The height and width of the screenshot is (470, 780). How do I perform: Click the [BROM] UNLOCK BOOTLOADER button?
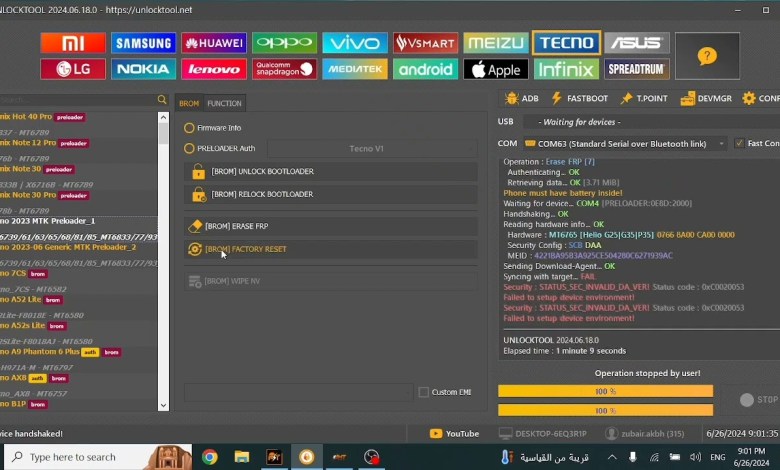pyautogui.click(x=330, y=171)
